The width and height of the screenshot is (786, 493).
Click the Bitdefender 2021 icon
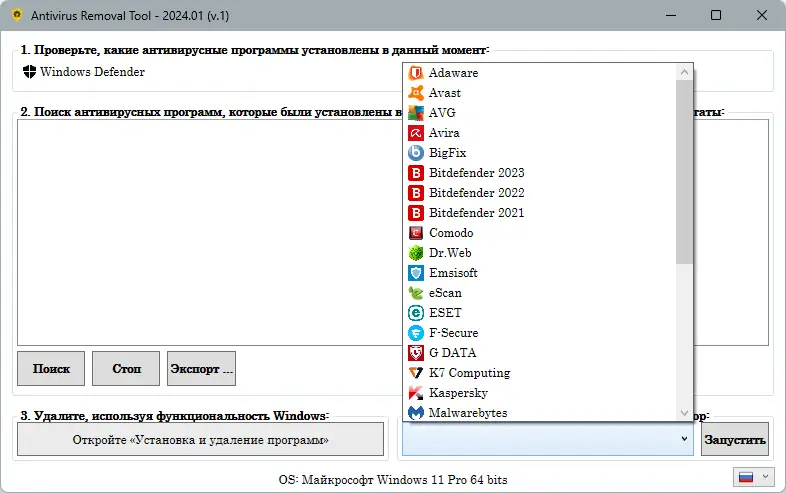416,213
